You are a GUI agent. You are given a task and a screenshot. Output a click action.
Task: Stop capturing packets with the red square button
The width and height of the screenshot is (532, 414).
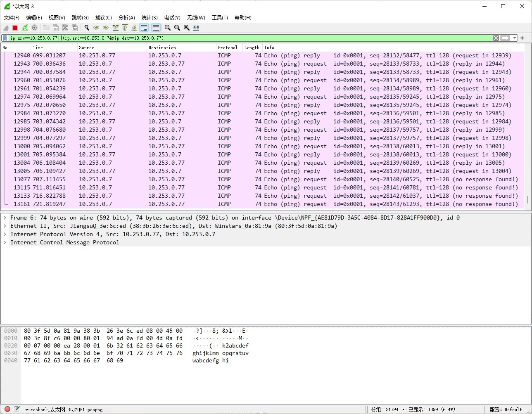(x=15, y=28)
